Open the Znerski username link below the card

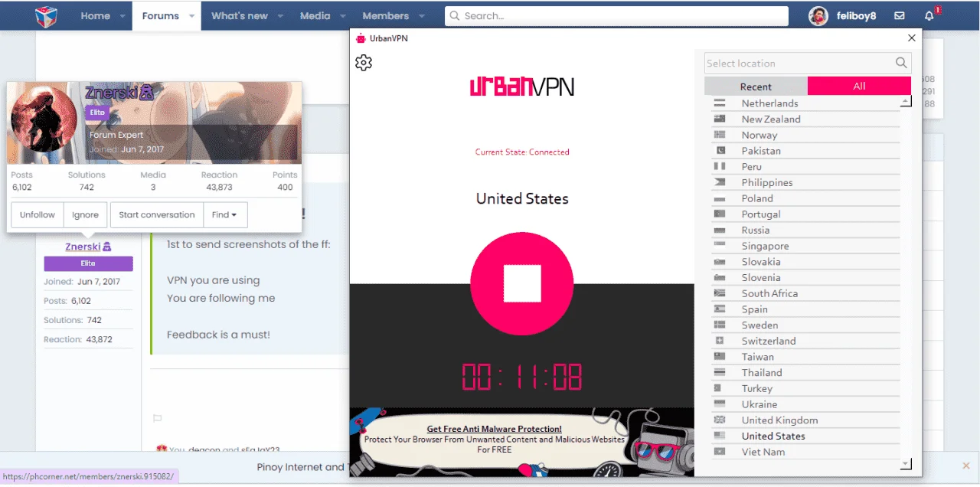coord(83,247)
